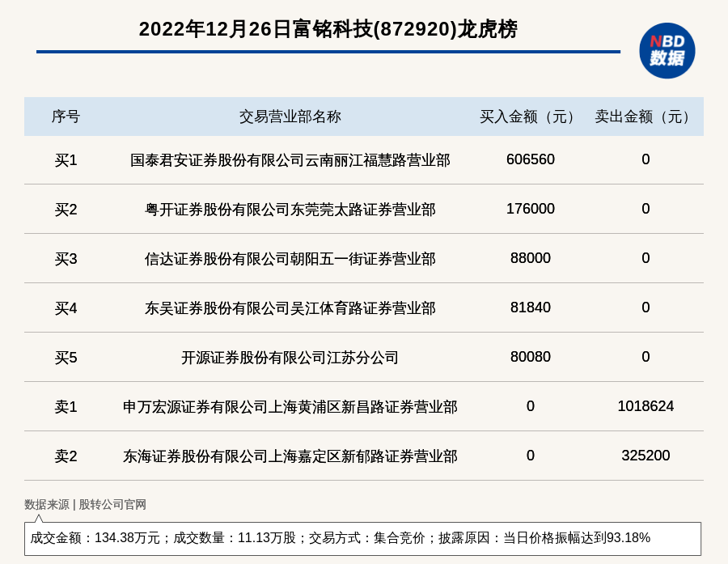
Task: Click 国泰君安证券 云南丽江福慧路营业部 entry
Action: (x=290, y=160)
